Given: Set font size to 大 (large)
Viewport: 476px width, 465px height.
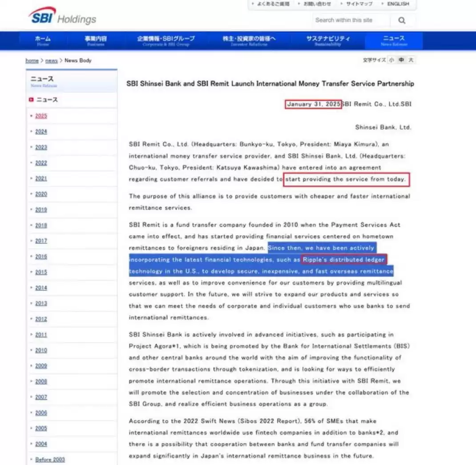Looking at the screenshot, I should coord(411,60).
